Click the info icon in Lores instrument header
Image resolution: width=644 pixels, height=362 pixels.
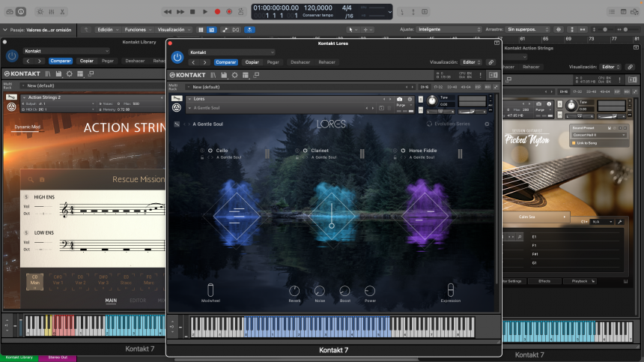(x=410, y=100)
